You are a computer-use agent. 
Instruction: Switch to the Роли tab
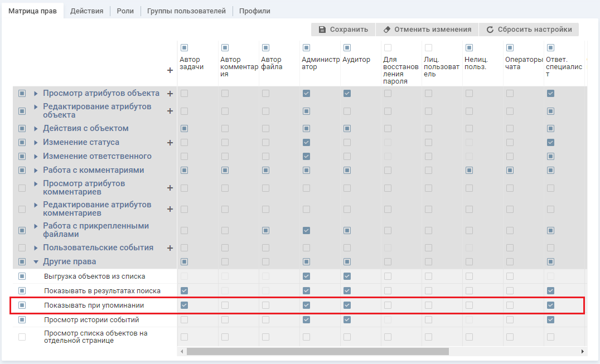(125, 11)
